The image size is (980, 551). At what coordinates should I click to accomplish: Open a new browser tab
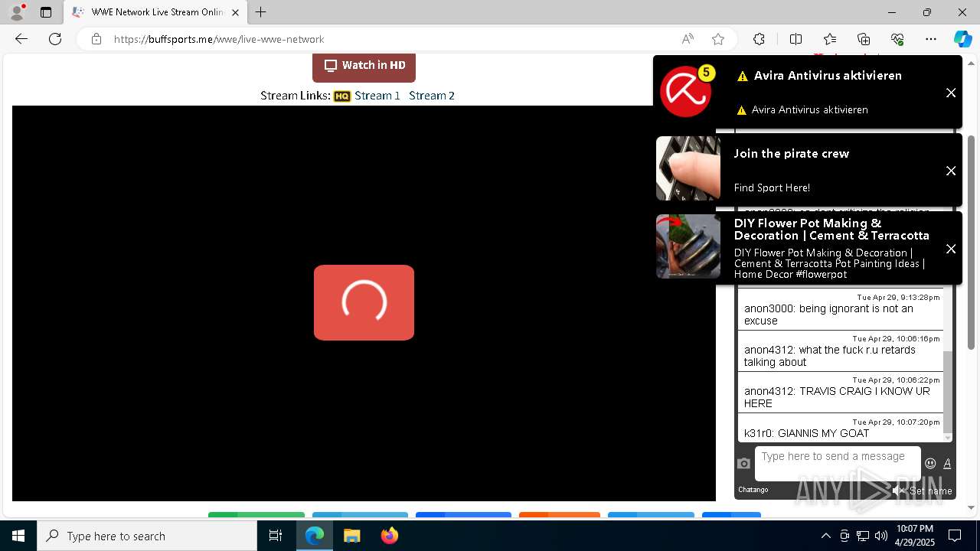pos(261,12)
